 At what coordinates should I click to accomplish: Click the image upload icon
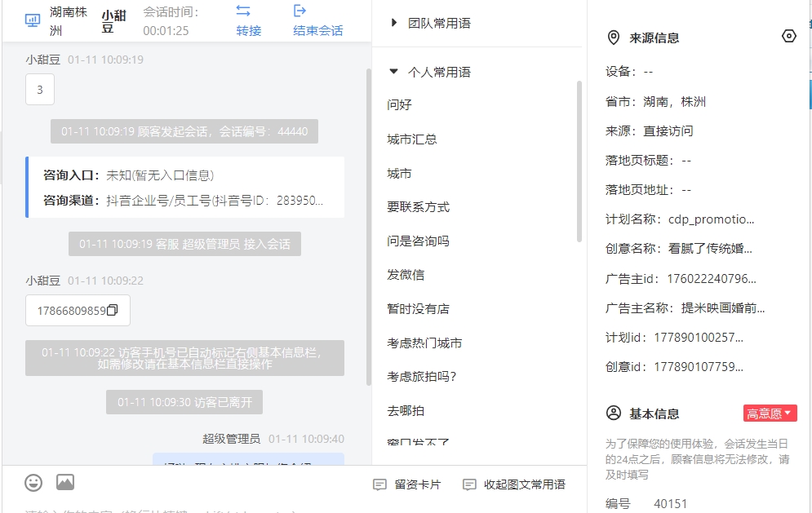(x=65, y=483)
